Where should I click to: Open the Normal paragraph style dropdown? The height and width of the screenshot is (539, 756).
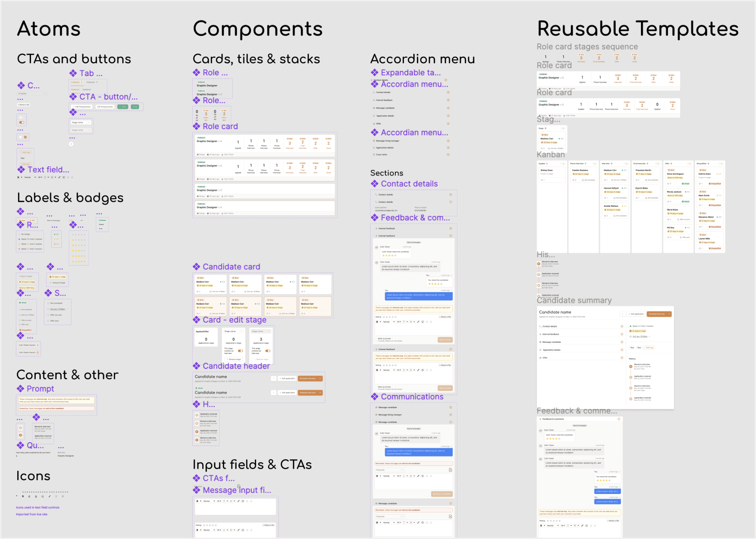pyautogui.click(x=209, y=501)
